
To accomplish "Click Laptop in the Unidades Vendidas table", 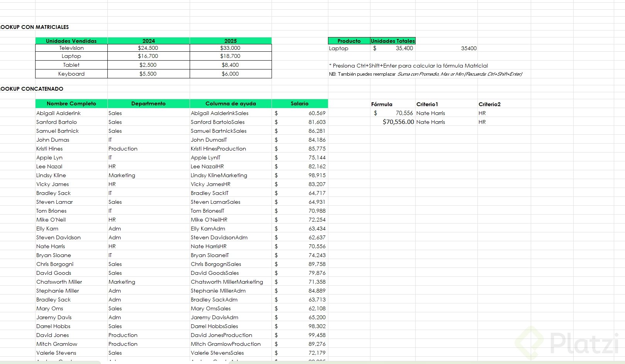I will click(x=71, y=56).
